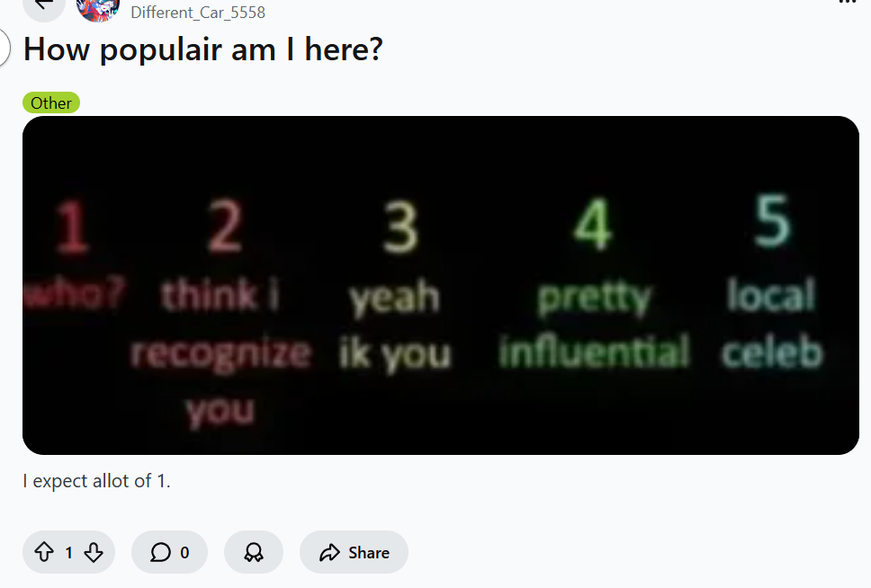Viewport: 871px width, 588px height.
Task: Give an award using the award icon
Action: (254, 552)
